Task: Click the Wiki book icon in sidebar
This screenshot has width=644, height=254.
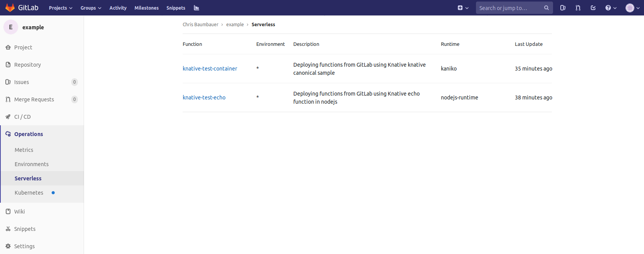Action: coord(8,212)
